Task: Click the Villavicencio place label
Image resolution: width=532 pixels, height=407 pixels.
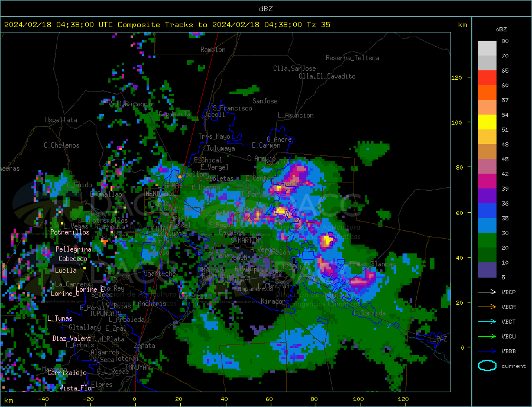Action: point(132,104)
